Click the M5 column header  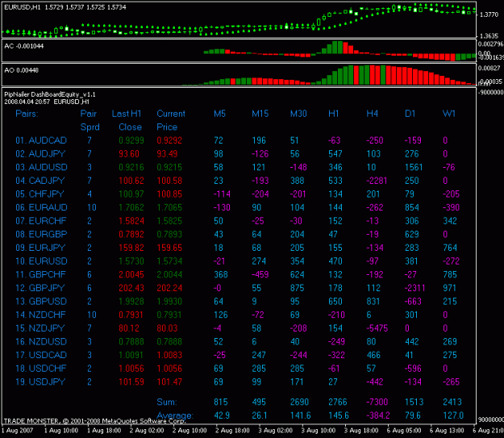click(220, 114)
